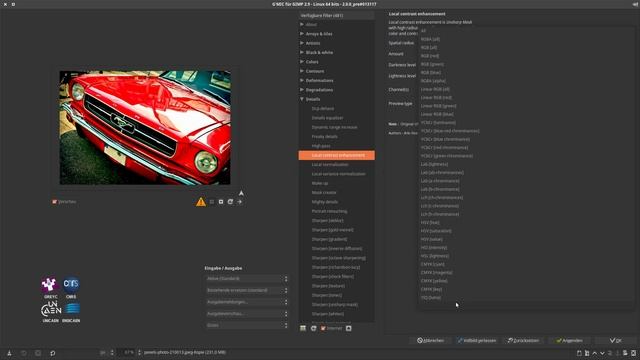
Task: Click the Verfügbare Filter search field
Action: point(336,16)
